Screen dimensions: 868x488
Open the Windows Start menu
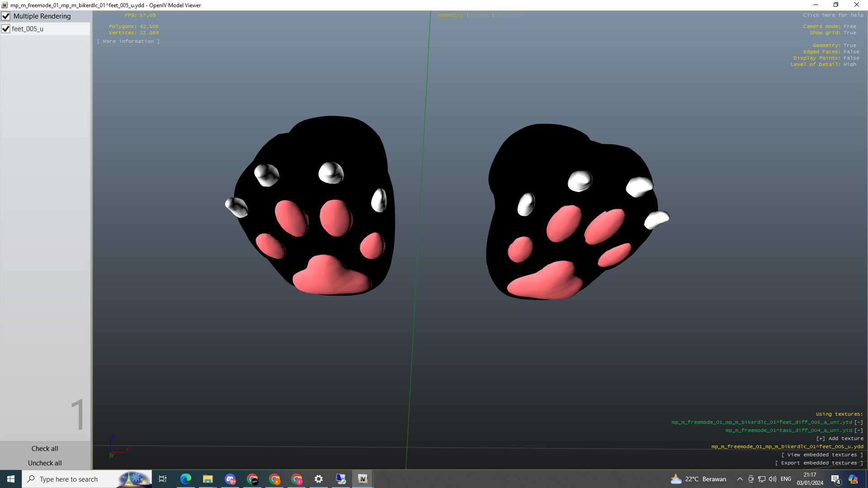click(x=11, y=479)
